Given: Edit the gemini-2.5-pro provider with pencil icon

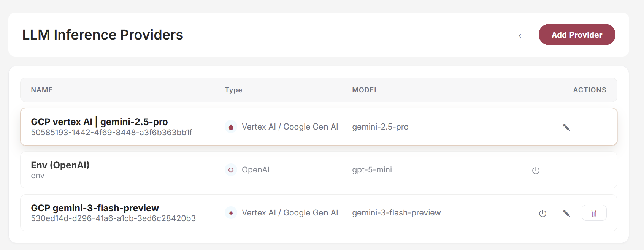Looking at the screenshot, I should point(566,127).
